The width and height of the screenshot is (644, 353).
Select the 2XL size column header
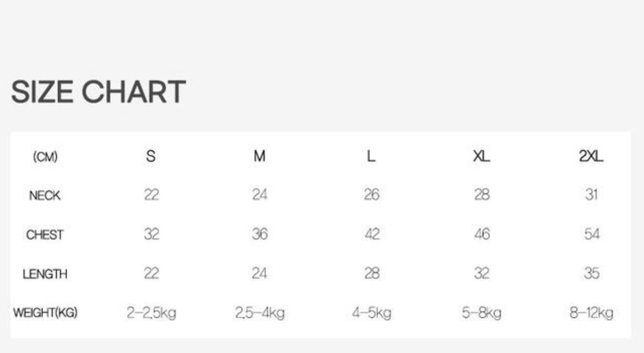pos(591,157)
